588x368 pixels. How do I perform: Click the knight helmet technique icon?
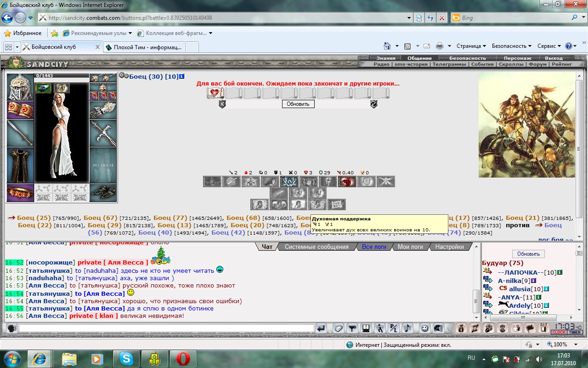[328, 182]
